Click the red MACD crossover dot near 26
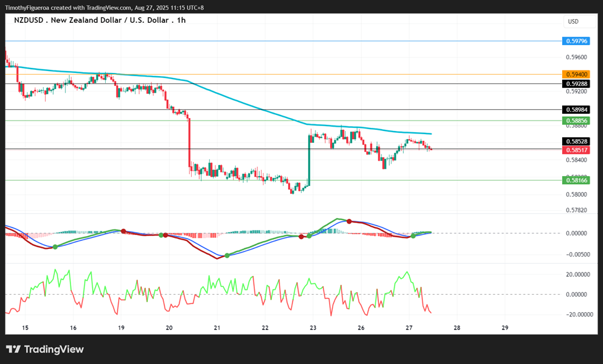 349,221
